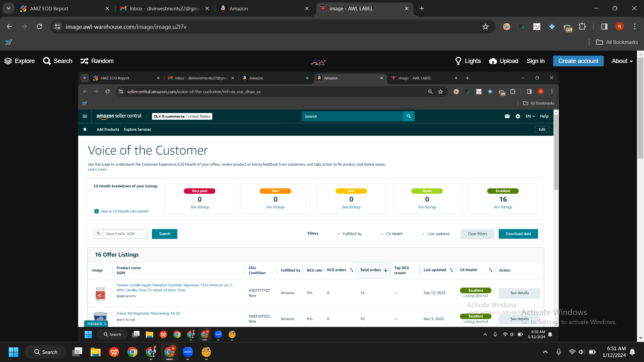This screenshot has height=362, width=644.
Task: Click the Seller Central search field
Action: click(353, 116)
